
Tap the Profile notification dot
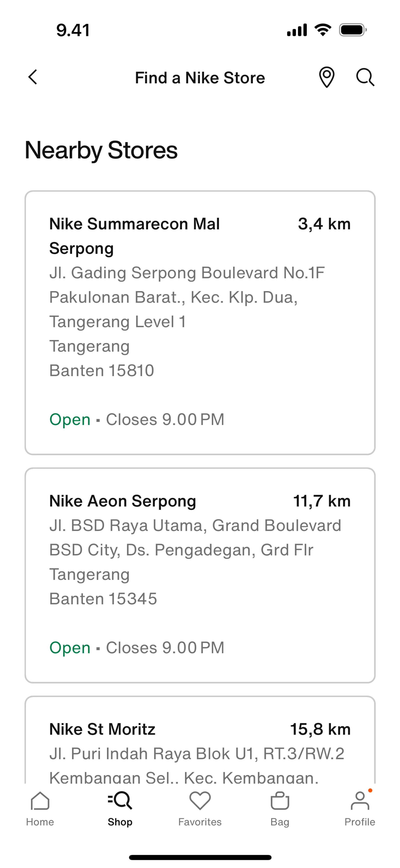pyautogui.click(x=370, y=790)
